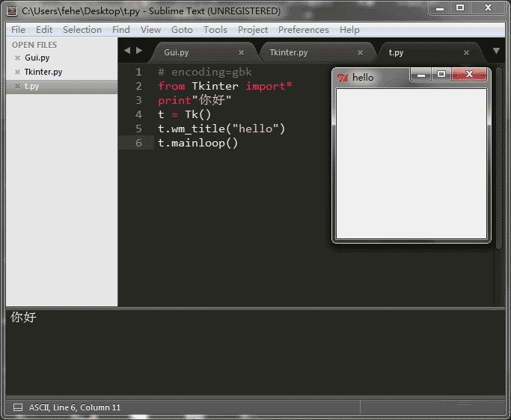Click line number 4 in the gutter
The image size is (511, 420).
click(x=139, y=114)
